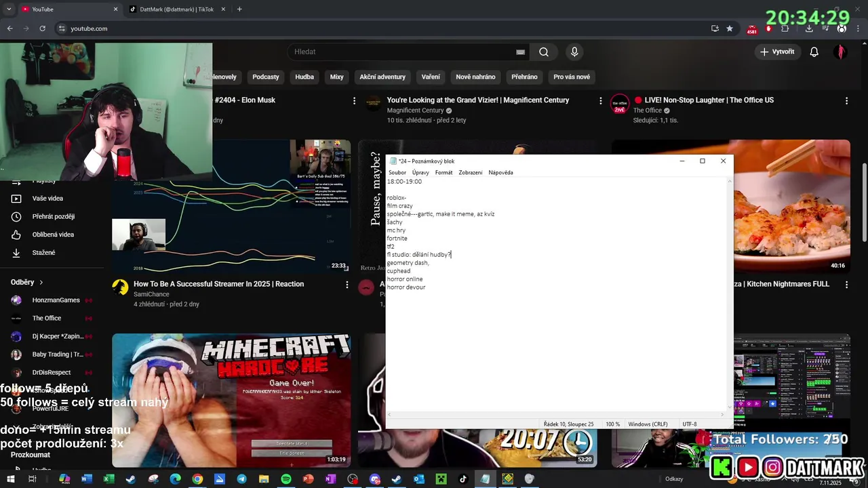This screenshot has height=488, width=868.
Task: Click the YouTube search magnifier icon
Action: coord(544,52)
